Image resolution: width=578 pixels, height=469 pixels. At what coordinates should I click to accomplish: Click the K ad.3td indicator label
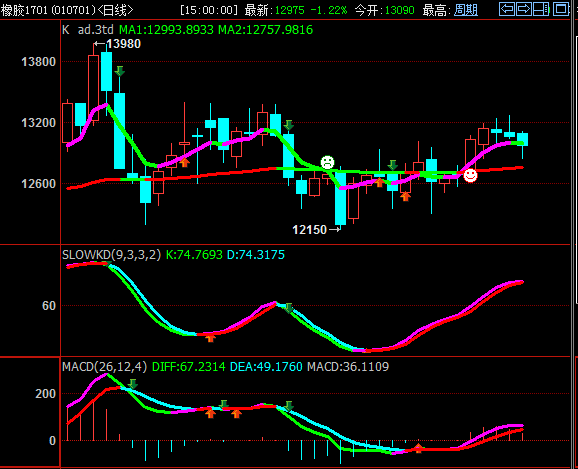(88, 30)
